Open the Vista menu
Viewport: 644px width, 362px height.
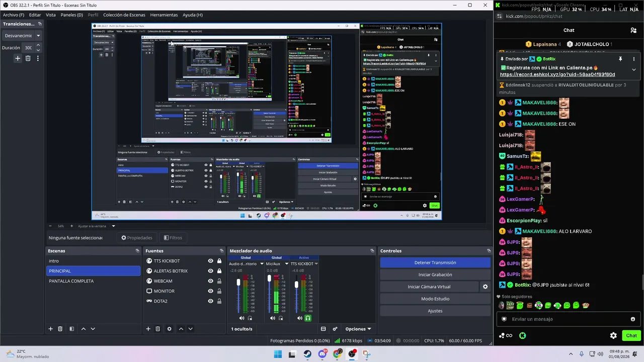point(51,15)
